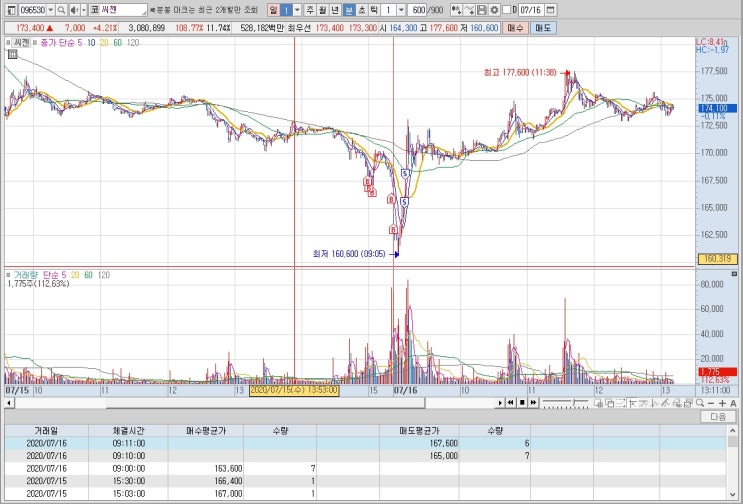Open the screen menu icon beside stock code
743x504 pixels.
click(x=11, y=10)
